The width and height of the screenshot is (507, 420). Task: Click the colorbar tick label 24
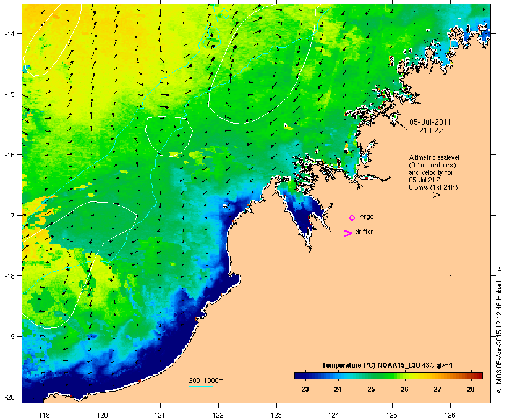338,389
